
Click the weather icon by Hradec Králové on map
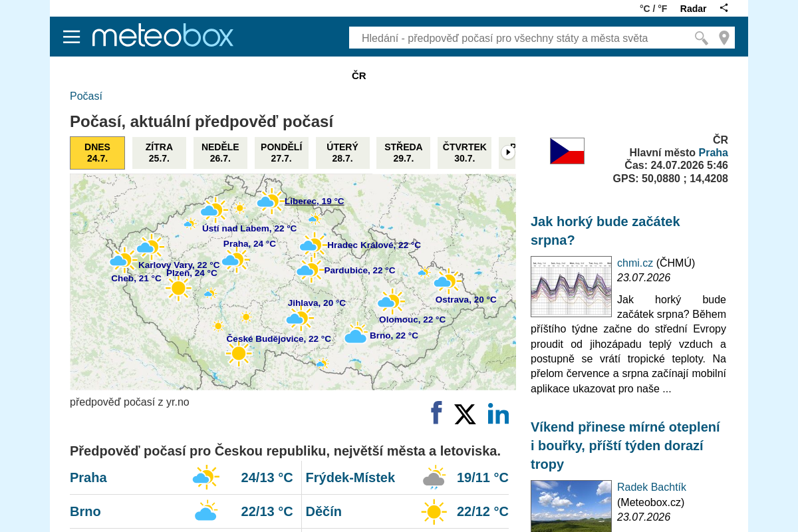click(313, 245)
